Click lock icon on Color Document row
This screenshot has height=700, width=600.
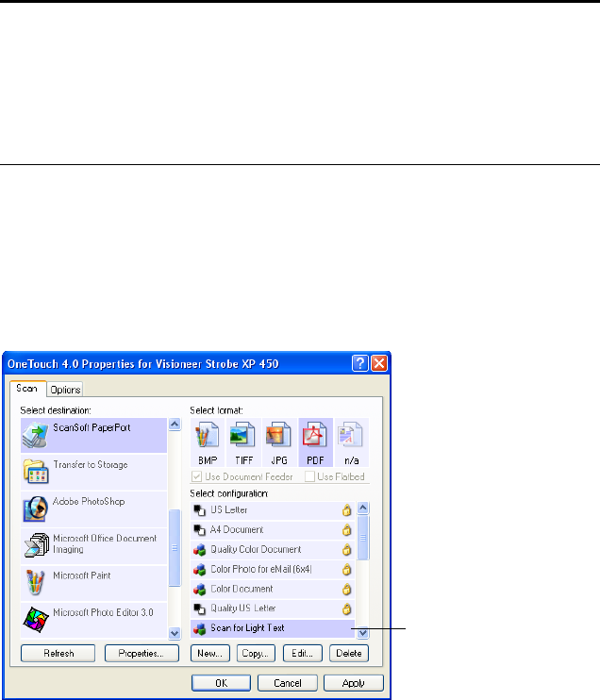[x=346, y=590]
